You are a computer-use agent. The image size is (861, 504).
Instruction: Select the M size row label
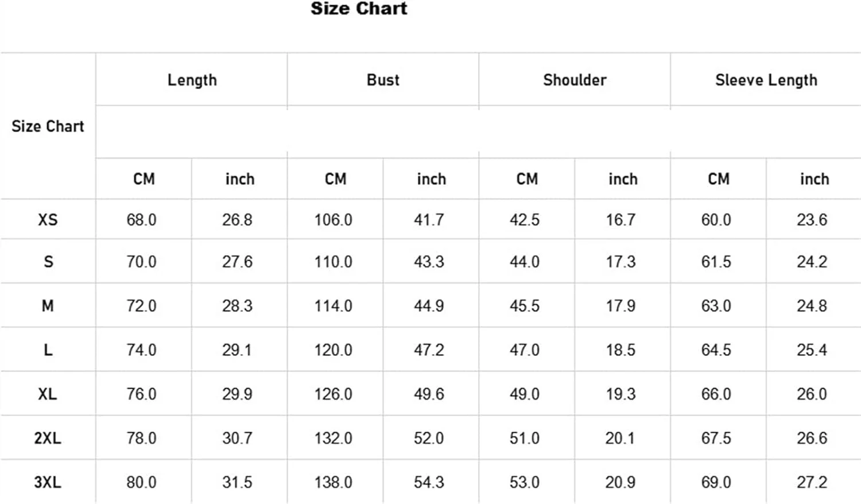click(48, 306)
